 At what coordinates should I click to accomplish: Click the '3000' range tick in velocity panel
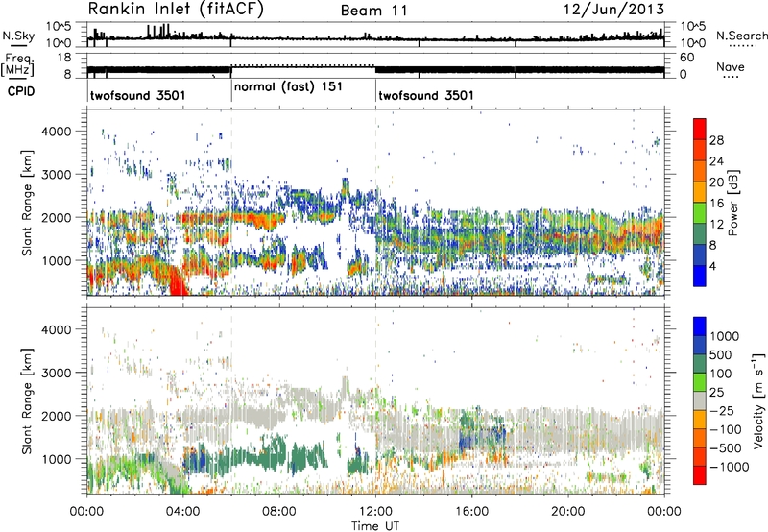[x=57, y=373]
